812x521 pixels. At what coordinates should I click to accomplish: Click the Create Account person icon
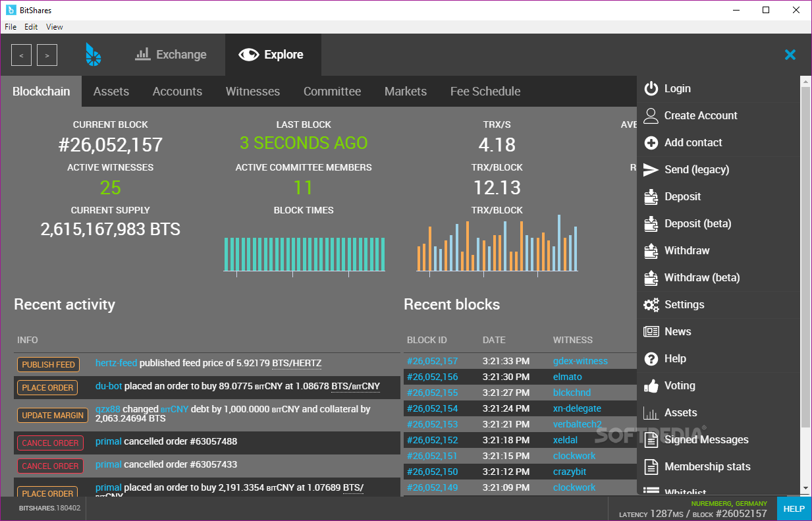pos(651,116)
